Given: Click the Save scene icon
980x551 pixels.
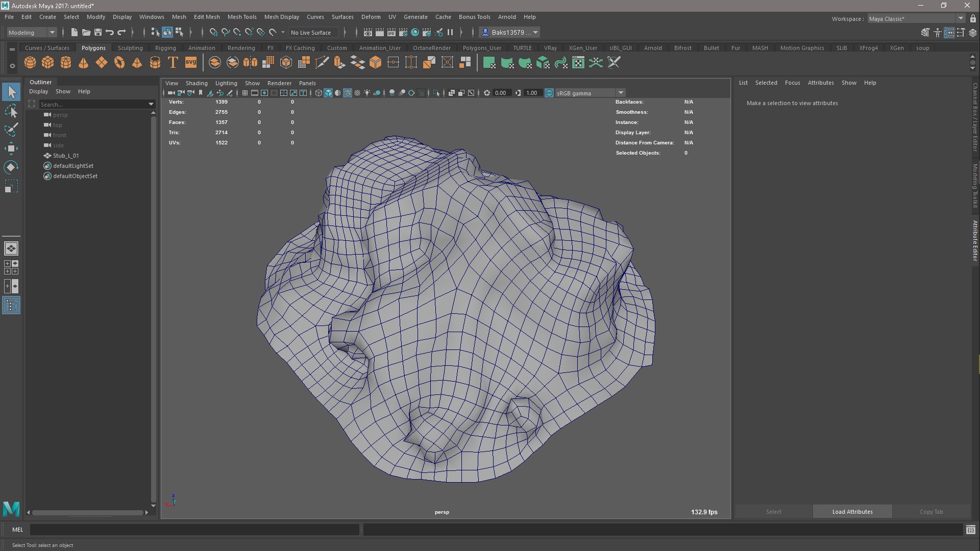Looking at the screenshot, I should (97, 32).
